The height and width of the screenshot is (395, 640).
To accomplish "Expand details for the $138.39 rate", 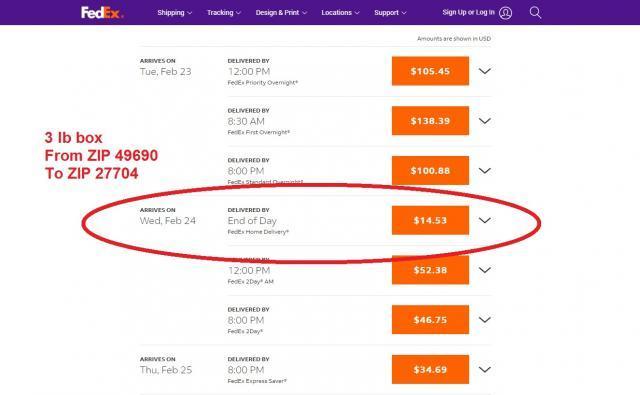I will tap(484, 121).
